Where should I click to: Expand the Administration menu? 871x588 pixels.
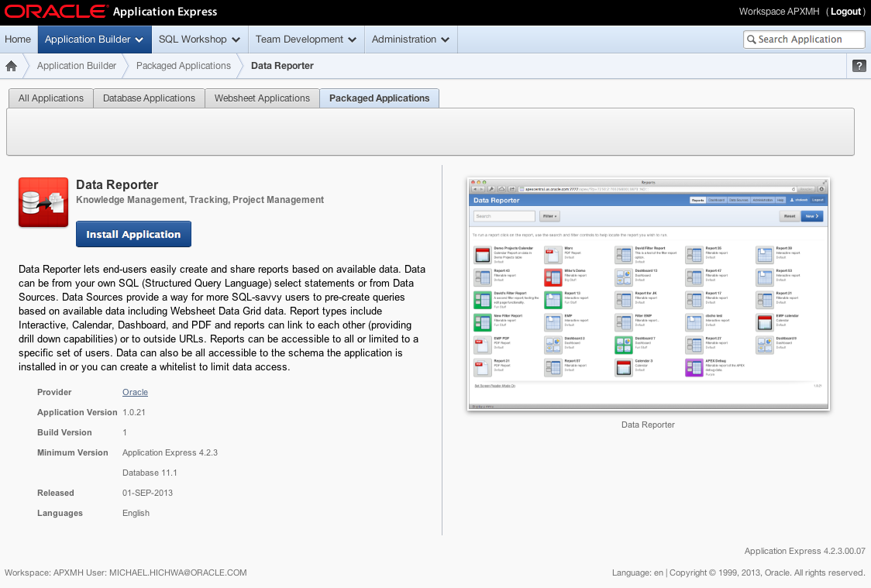coord(411,39)
